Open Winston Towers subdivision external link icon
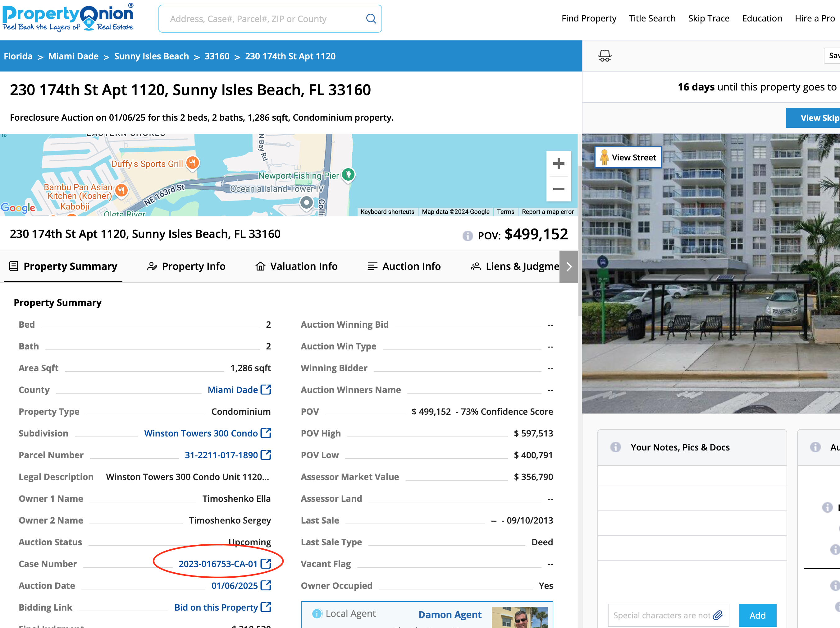840x628 pixels. [x=266, y=433]
